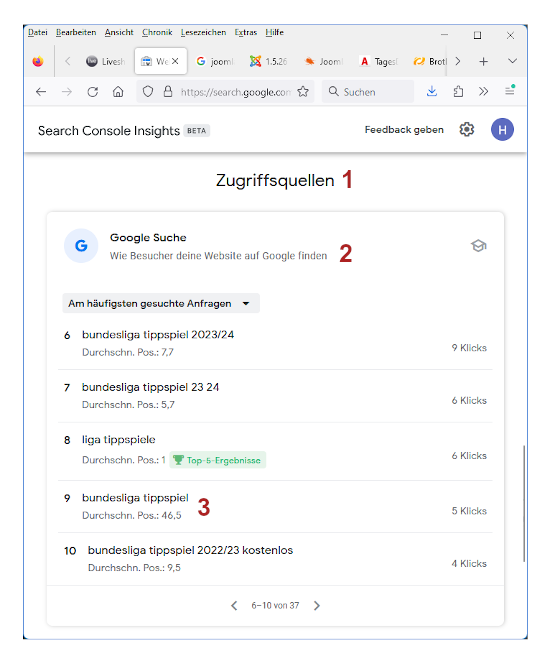Click Durchschn. Pos.: 46,5 text

(132, 516)
